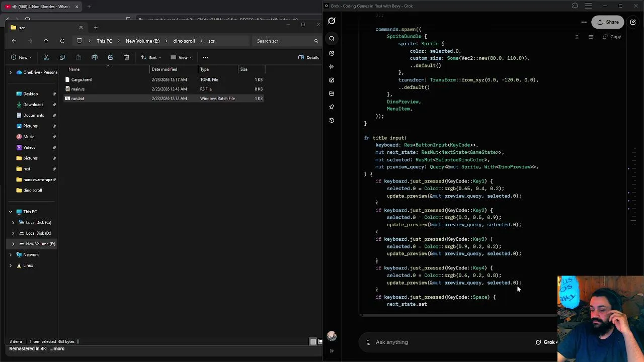Expand the Network tree node
This screenshot has height=362, width=644.
point(10,255)
